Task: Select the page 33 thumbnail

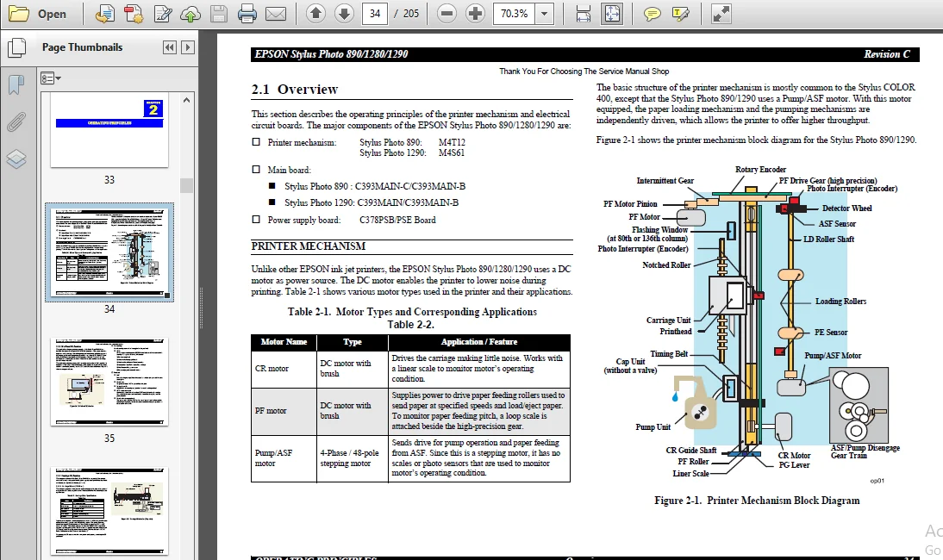Action: pos(109,130)
